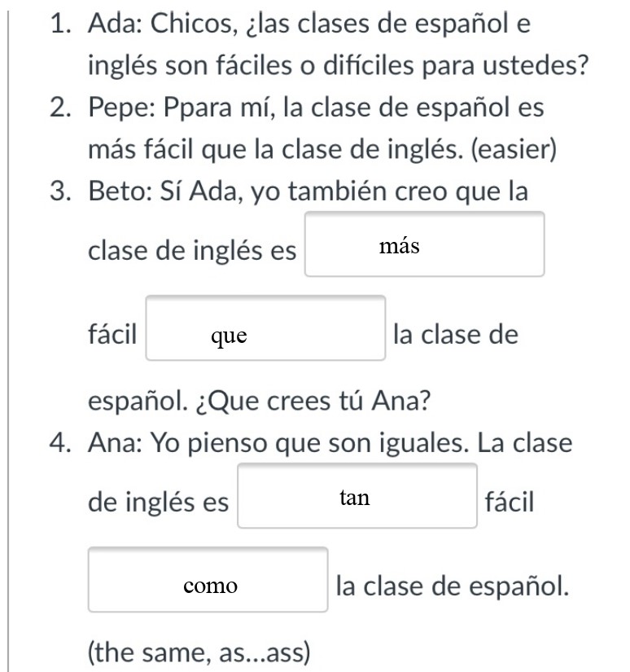Image resolution: width=630 pixels, height=672 pixels.
Task: Click "la clase de" after the "que" box
Action: 455,334
